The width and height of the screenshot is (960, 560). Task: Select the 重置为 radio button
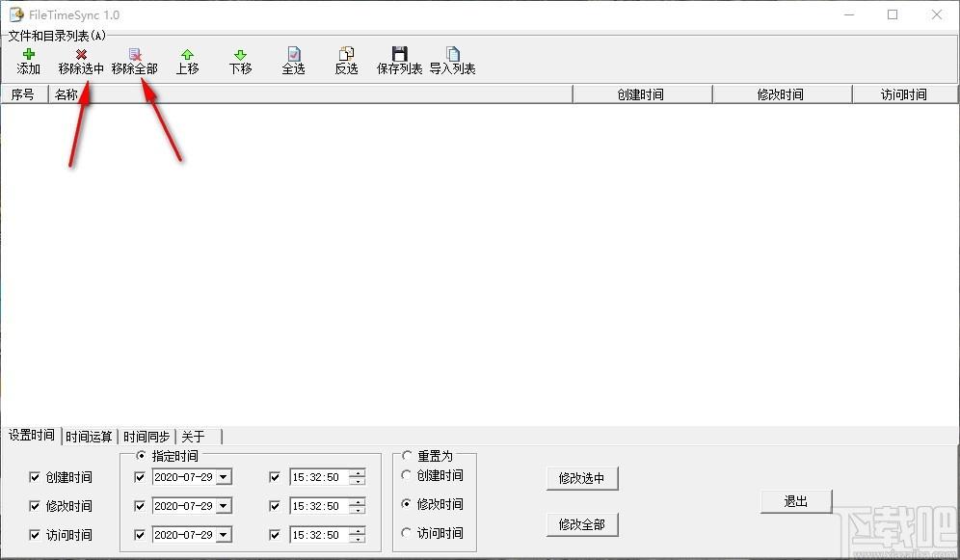point(407,455)
